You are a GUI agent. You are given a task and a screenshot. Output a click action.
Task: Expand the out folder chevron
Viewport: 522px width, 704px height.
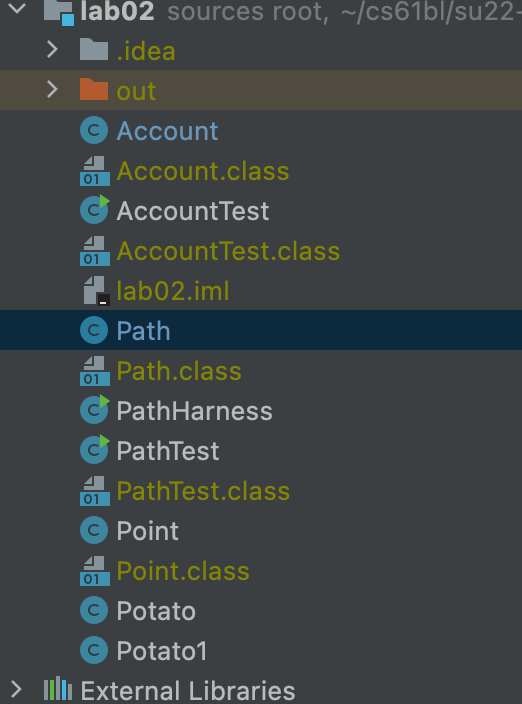(53, 89)
